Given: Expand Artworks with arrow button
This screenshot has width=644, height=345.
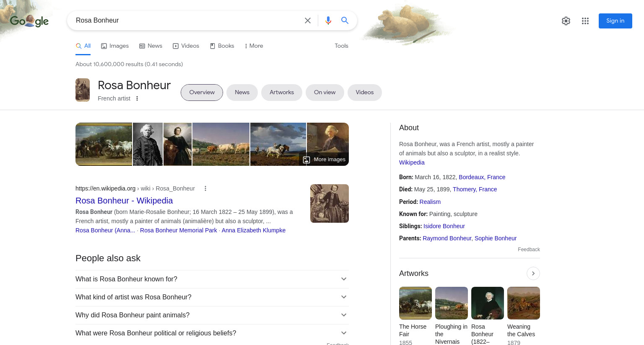Looking at the screenshot, I should pos(533,273).
